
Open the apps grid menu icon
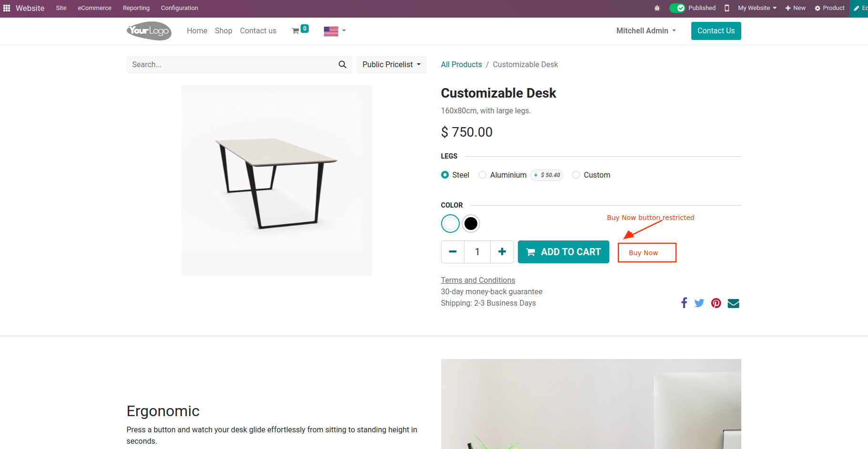[x=7, y=8]
